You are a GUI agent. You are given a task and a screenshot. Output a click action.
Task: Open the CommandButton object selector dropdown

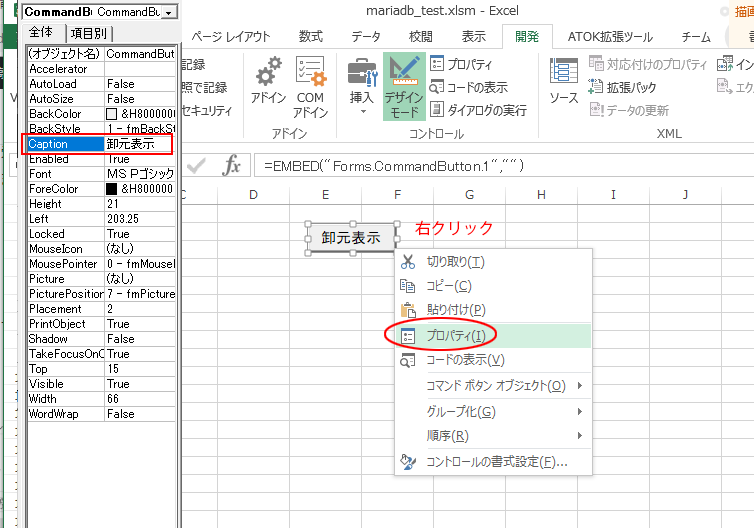(x=168, y=12)
